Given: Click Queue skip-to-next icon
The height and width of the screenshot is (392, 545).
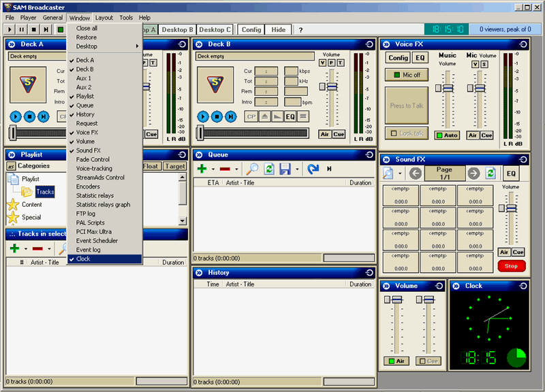Looking at the screenshot, I should (329, 169).
